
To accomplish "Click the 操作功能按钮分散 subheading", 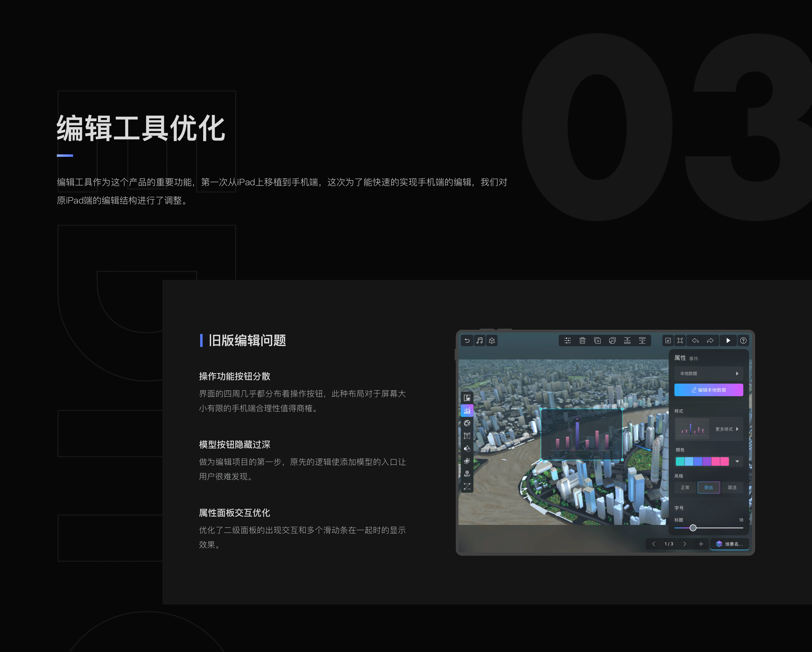I will [x=235, y=376].
